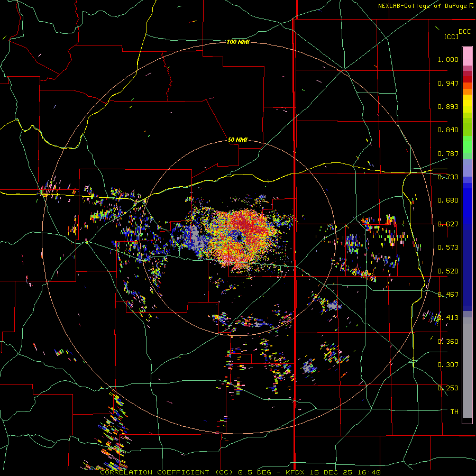Click the 0.5 DEG elevation angle text
This screenshot has height=476, width=476.
pos(255,472)
